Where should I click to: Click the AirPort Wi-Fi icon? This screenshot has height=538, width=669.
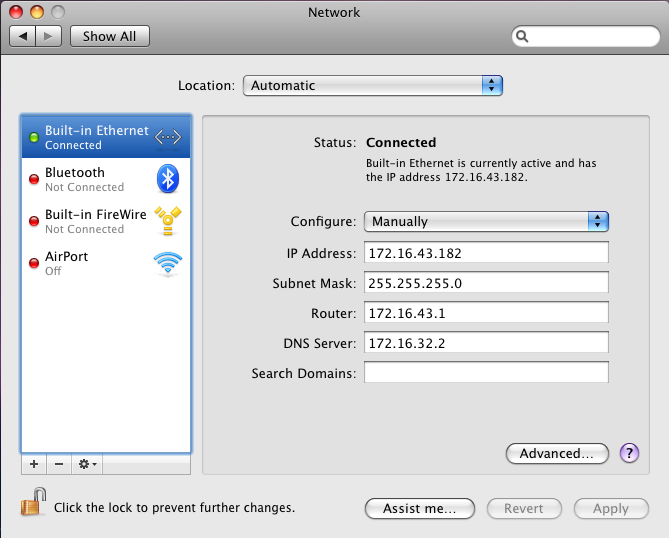pos(168,263)
